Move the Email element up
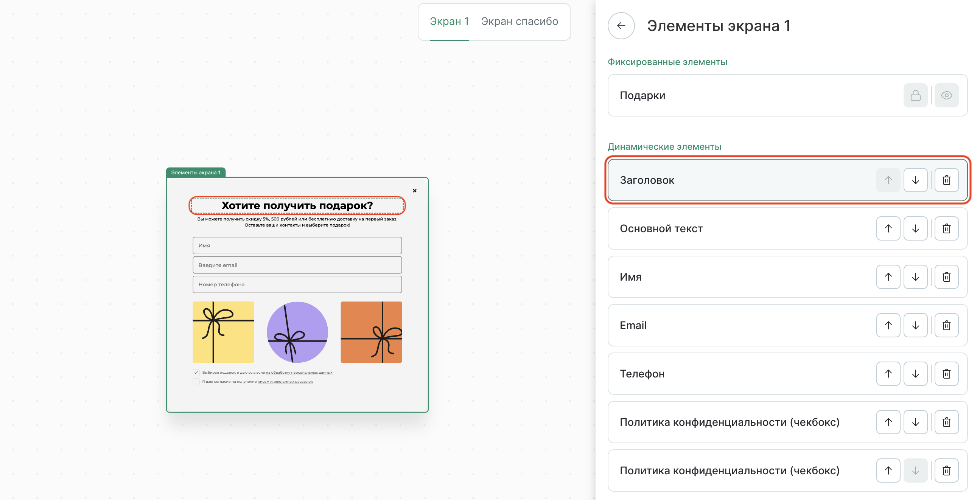 tap(888, 325)
